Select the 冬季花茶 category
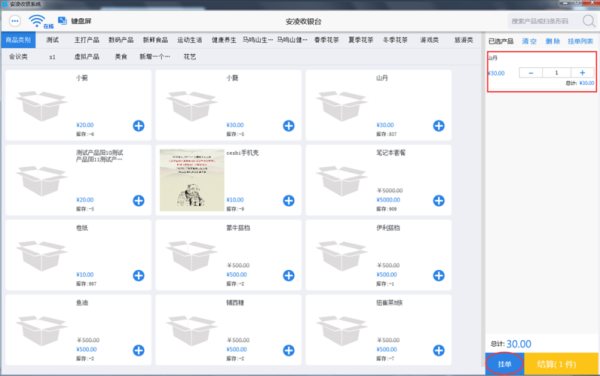The height and width of the screenshot is (376, 600). point(395,40)
